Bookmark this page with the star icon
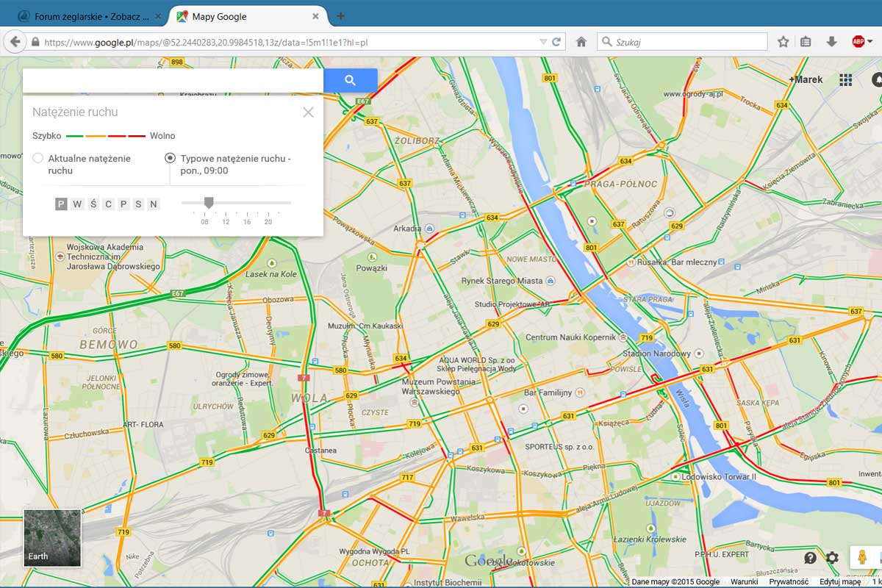The width and height of the screenshot is (882, 588). pos(784,42)
